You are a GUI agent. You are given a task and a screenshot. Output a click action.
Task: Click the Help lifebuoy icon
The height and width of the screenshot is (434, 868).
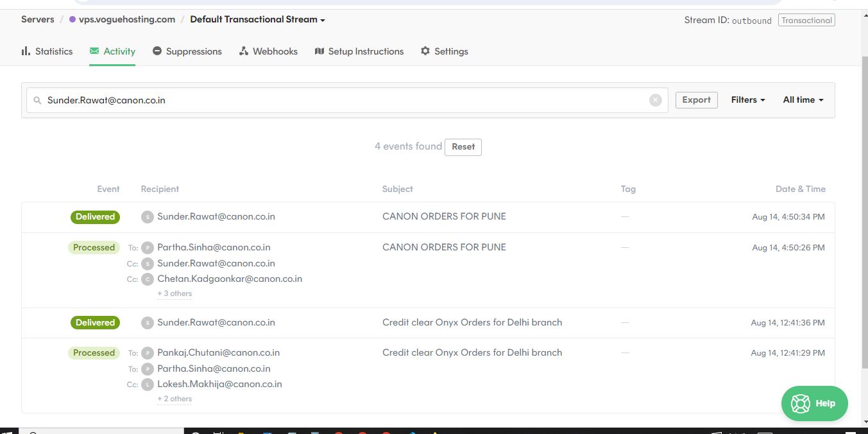tap(801, 403)
